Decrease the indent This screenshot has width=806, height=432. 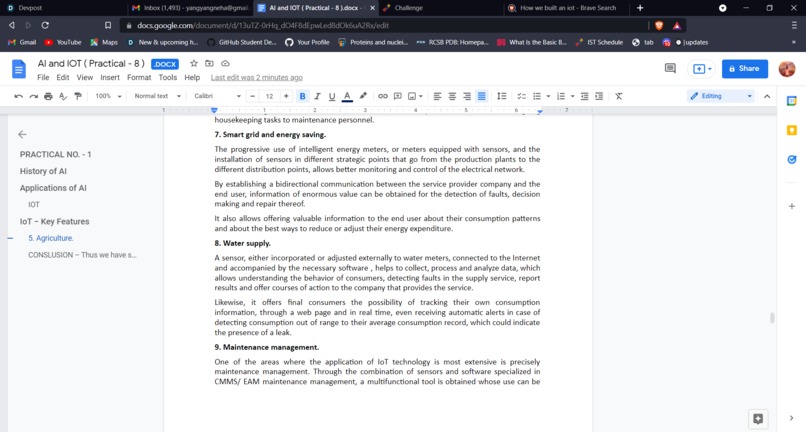(x=584, y=96)
